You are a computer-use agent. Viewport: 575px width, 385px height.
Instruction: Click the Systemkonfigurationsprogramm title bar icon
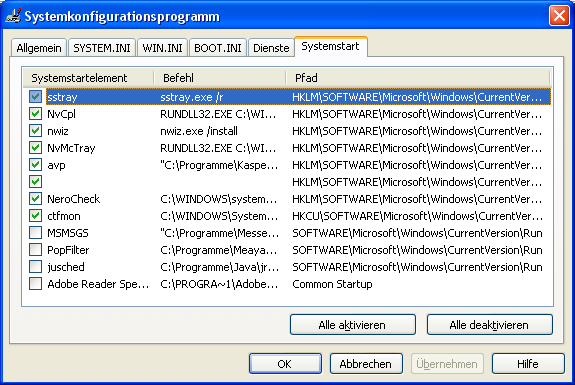(14, 16)
